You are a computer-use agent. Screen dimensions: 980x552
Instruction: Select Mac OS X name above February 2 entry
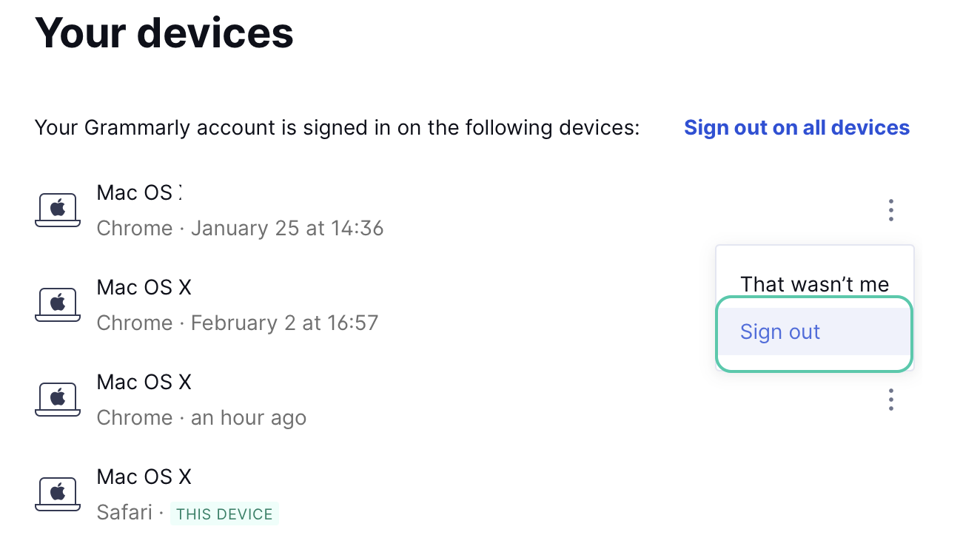pos(144,287)
